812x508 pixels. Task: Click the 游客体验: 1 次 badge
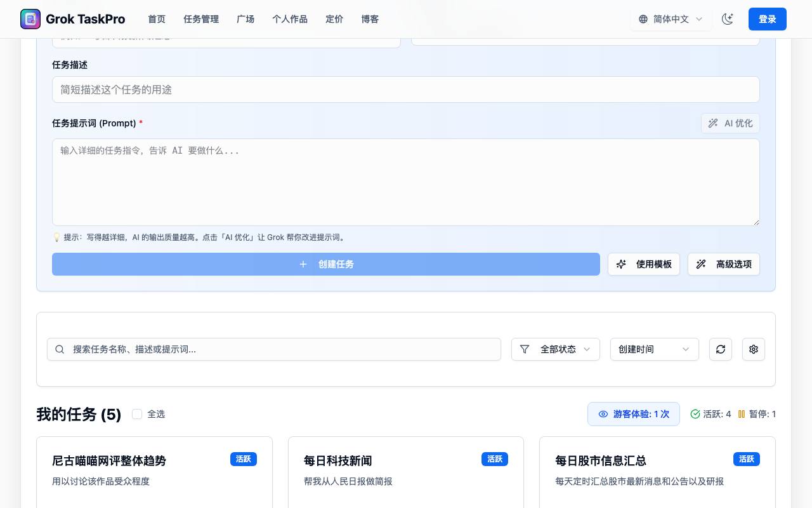(634, 414)
